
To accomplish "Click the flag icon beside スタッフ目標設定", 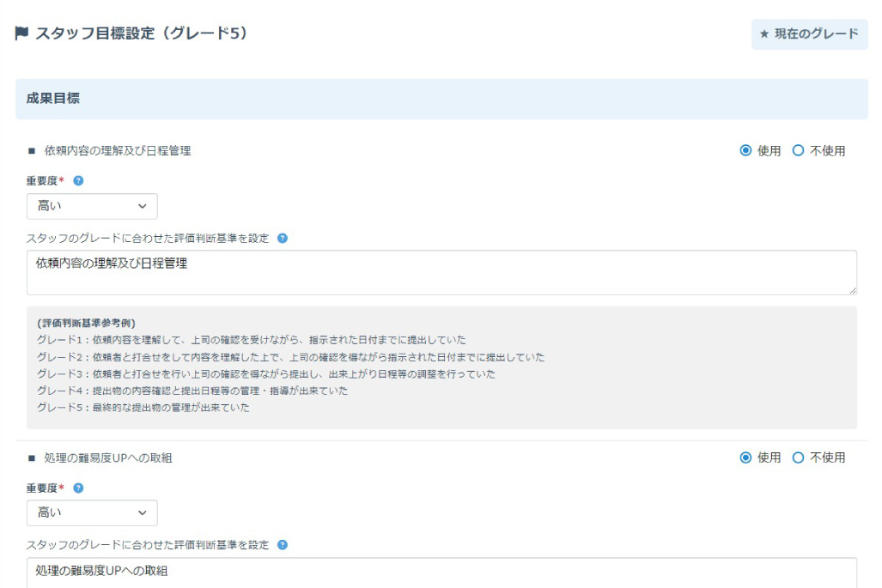I will (x=21, y=33).
